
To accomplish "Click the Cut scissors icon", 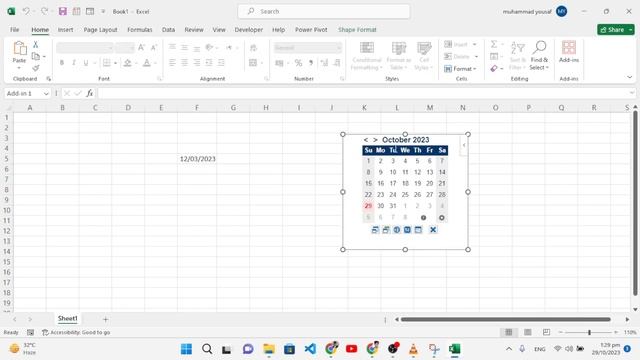I will tap(36, 44).
